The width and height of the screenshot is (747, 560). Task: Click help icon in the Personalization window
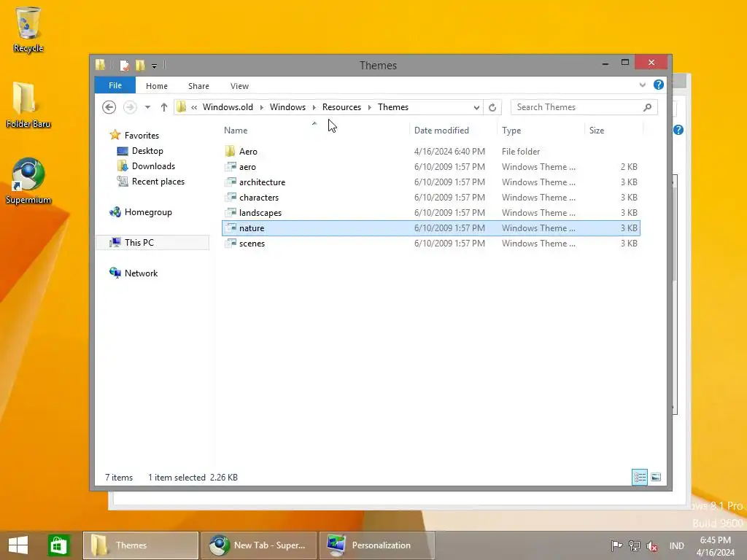coord(678,130)
